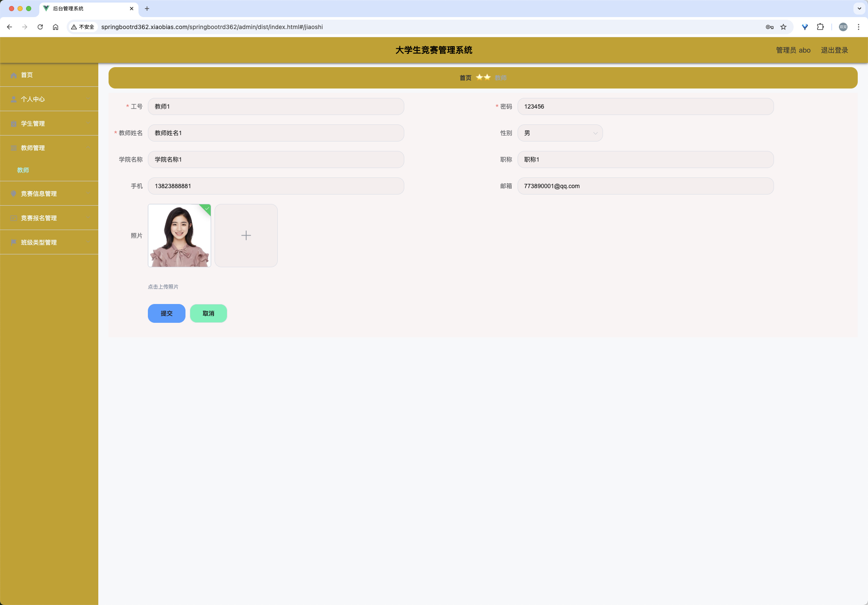Image resolution: width=868 pixels, height=605 pixels.
Task: Expand the 竞赛信息管理 submenu chevron
Action: (88, 194)
